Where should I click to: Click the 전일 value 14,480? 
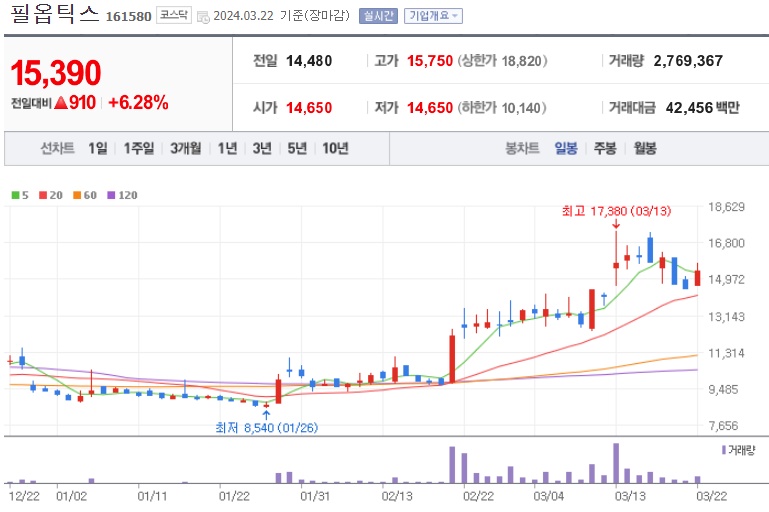click(x=309, y=61)
